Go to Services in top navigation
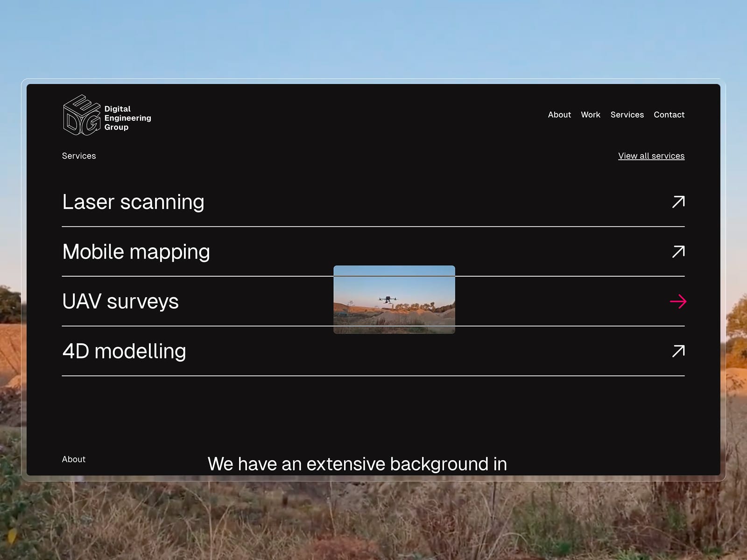The height and width of the screenshot is (560, 747). [x=627, y=115]
